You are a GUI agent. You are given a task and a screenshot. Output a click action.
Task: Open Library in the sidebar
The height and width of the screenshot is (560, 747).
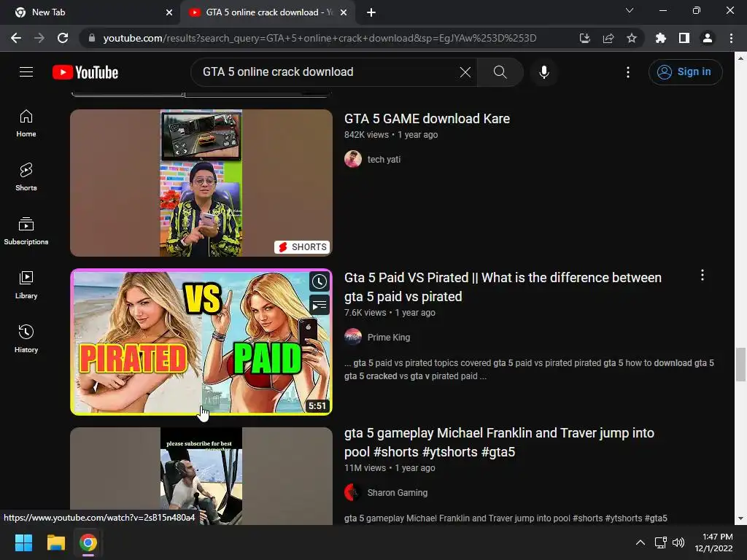point(26,285)
